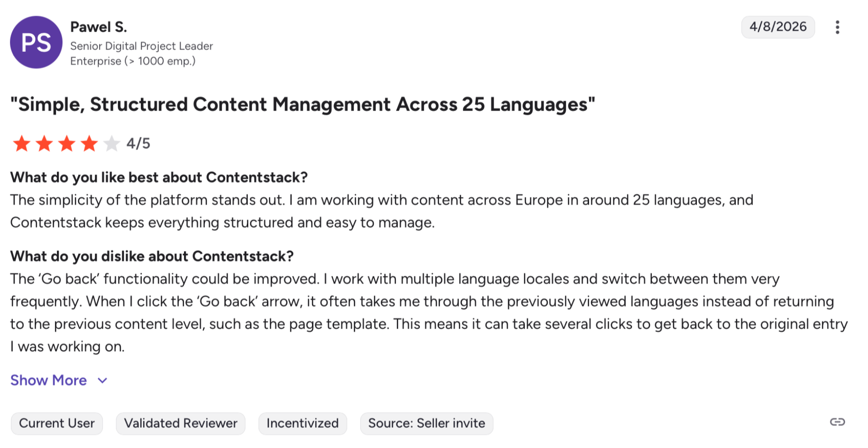Select the Current User tag
868x448 pixels.
click(57, 423)
